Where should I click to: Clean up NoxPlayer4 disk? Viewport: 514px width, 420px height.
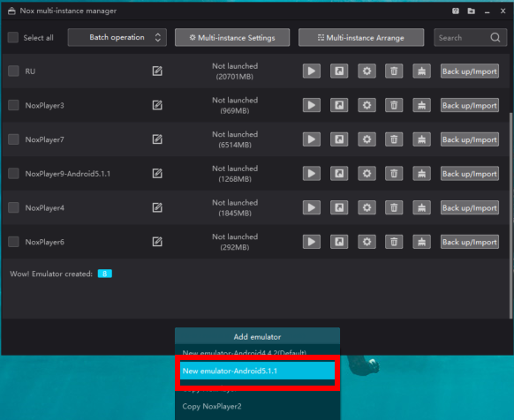(421, 207)
